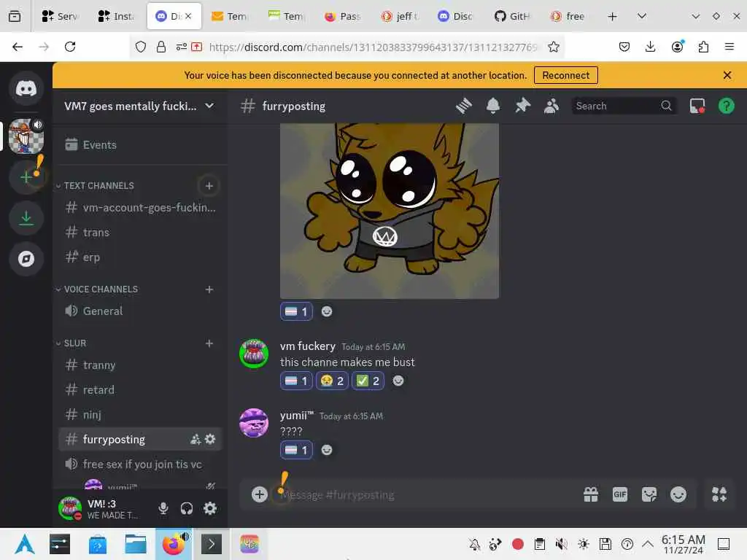Open the Threads icon in channel header

[x=463, y=106]
